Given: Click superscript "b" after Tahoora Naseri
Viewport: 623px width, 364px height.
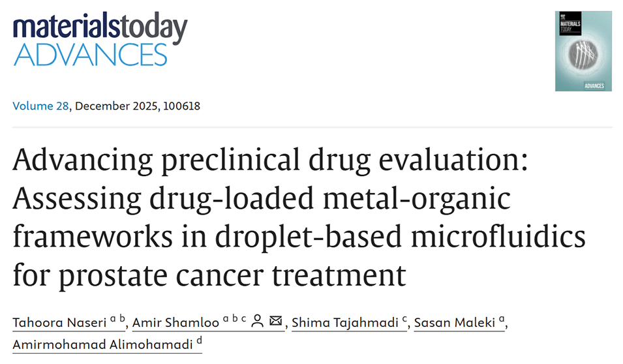Looking at the screenshot, I should pos(121,318).
